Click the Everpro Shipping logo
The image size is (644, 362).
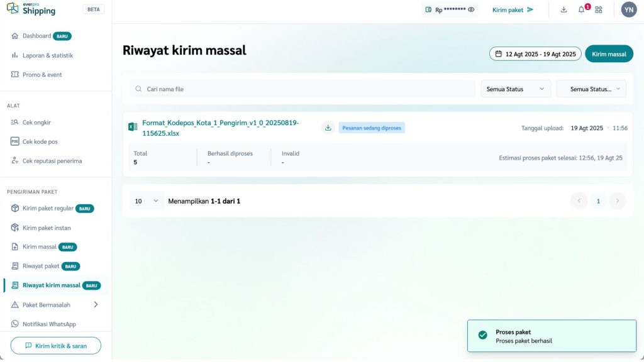pos(31,9)
